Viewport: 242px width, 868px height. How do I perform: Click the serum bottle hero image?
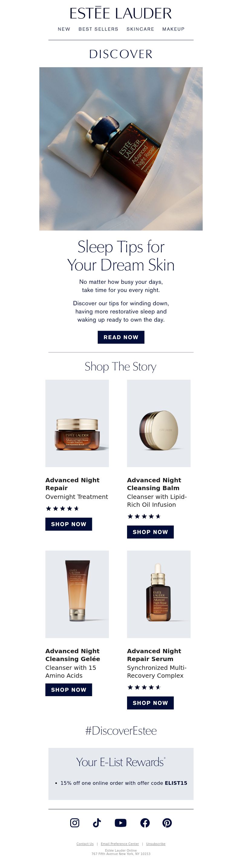click(x=121, y=149)
